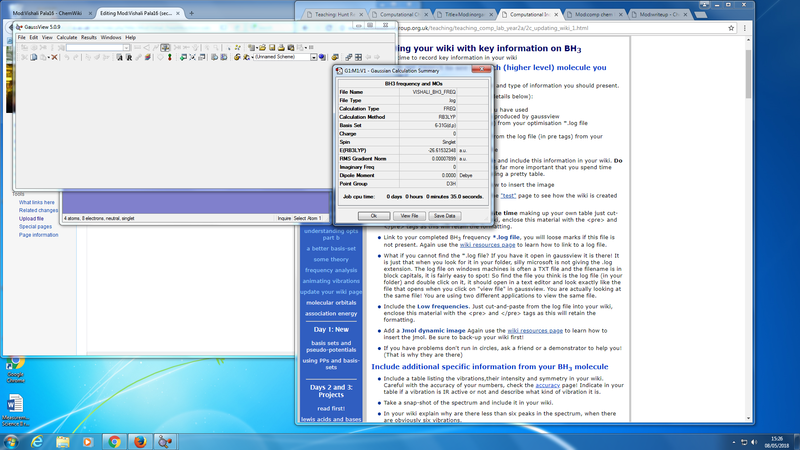Switch to 'Mod:Vishali Pala16 - ChemWiki' Firefox tab
Screen dimensions: 800x450
pyautogui.click(x=47, y=13)
